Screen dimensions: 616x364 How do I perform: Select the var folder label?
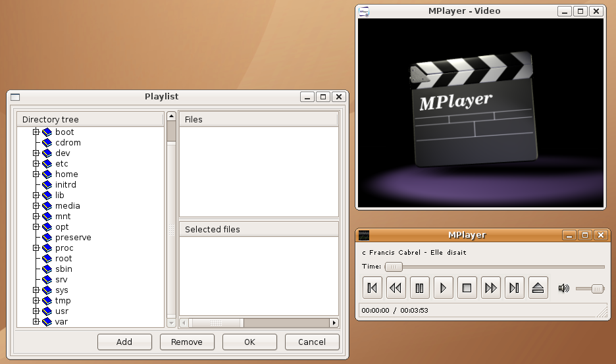[x=61, y=322]
